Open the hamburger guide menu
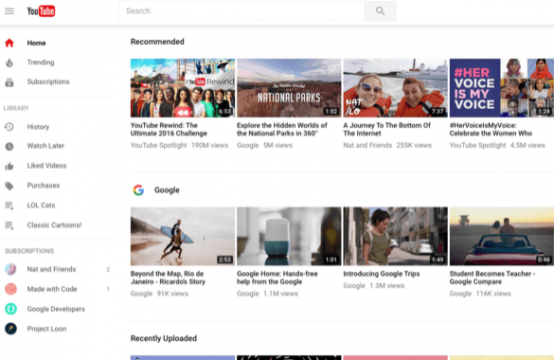Screen dimensions: 554x360 coord(10,11)
